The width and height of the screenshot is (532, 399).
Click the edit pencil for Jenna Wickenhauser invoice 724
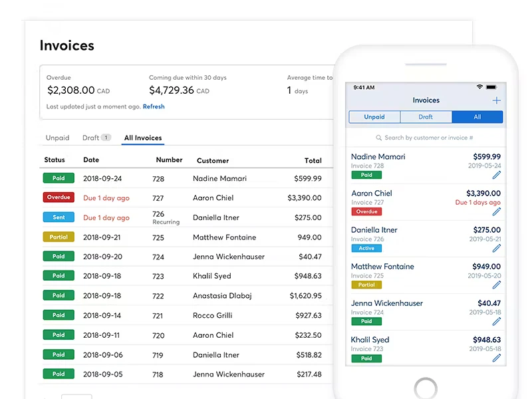pyautogui.click(x=496, y=322)
